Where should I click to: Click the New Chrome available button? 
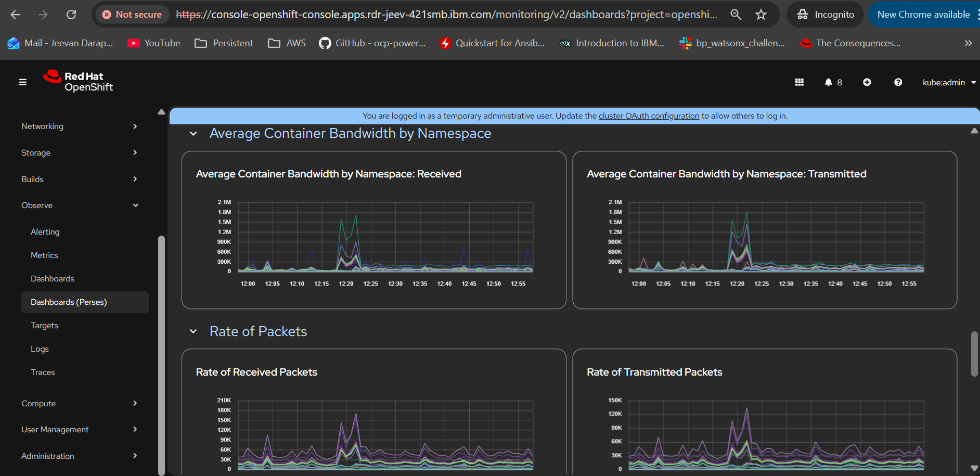tap(923, 15)
